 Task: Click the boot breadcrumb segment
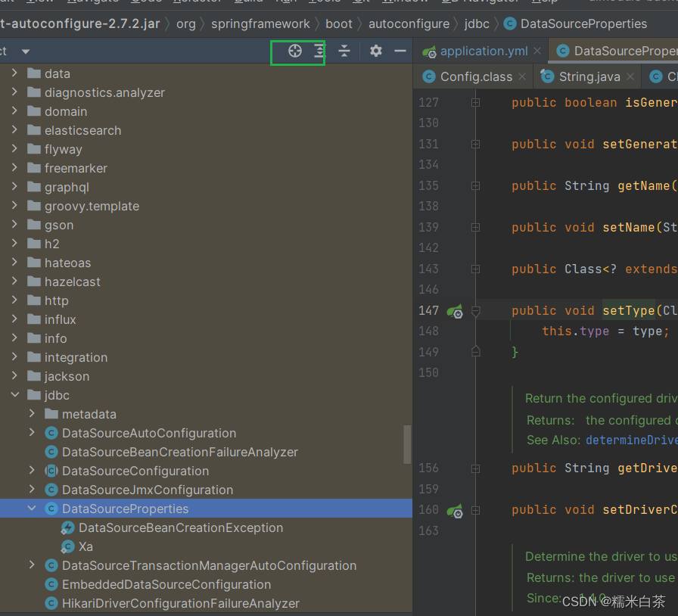pos(338,23)
